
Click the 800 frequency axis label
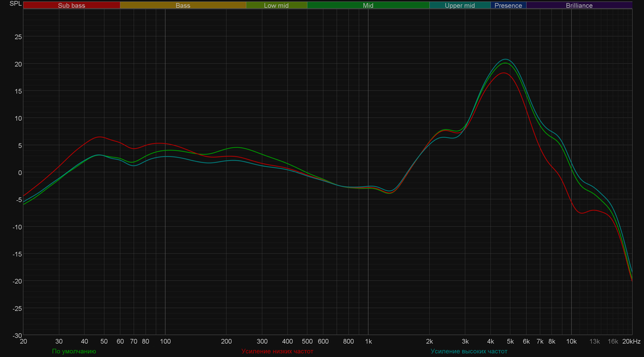(x=348, y=342)
